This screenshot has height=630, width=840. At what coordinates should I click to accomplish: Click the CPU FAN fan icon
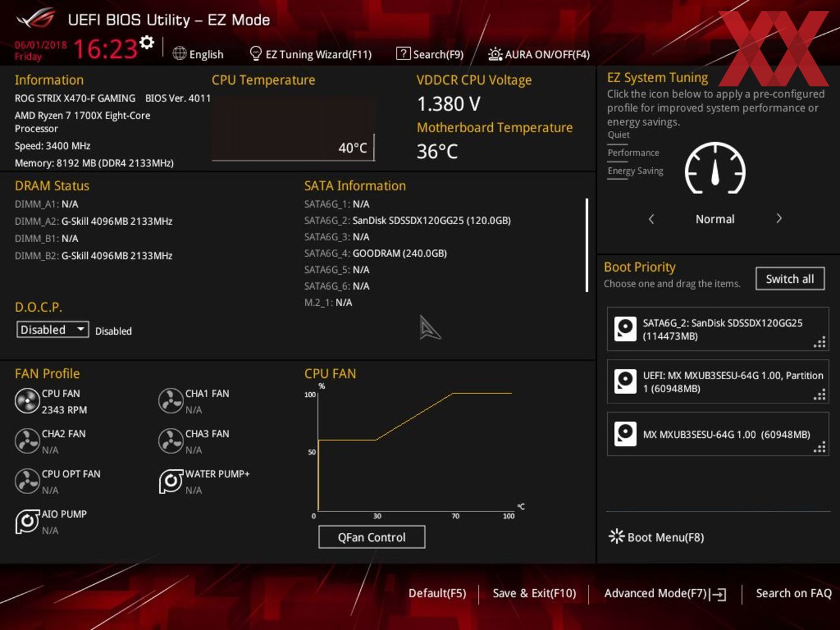tap(27, 401)
